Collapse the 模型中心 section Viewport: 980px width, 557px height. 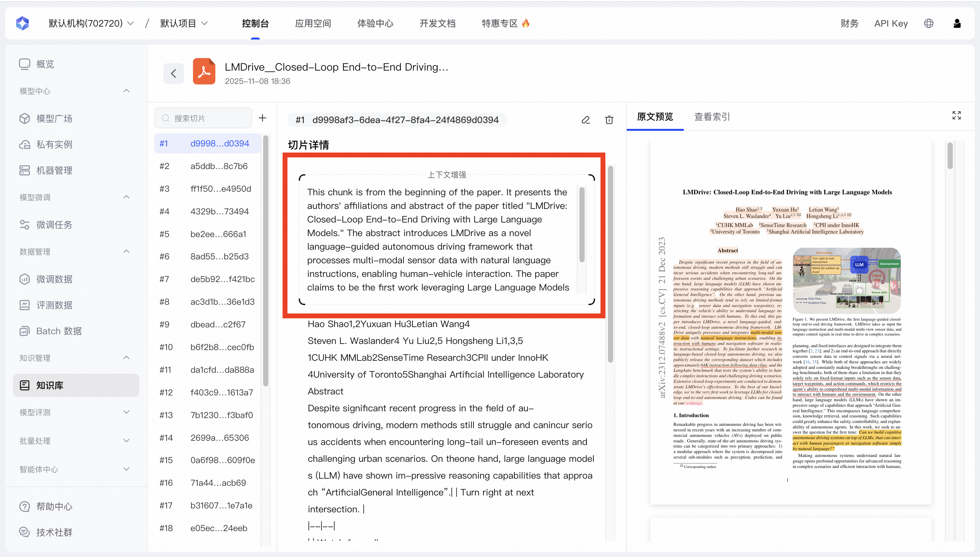click(126, 91)
